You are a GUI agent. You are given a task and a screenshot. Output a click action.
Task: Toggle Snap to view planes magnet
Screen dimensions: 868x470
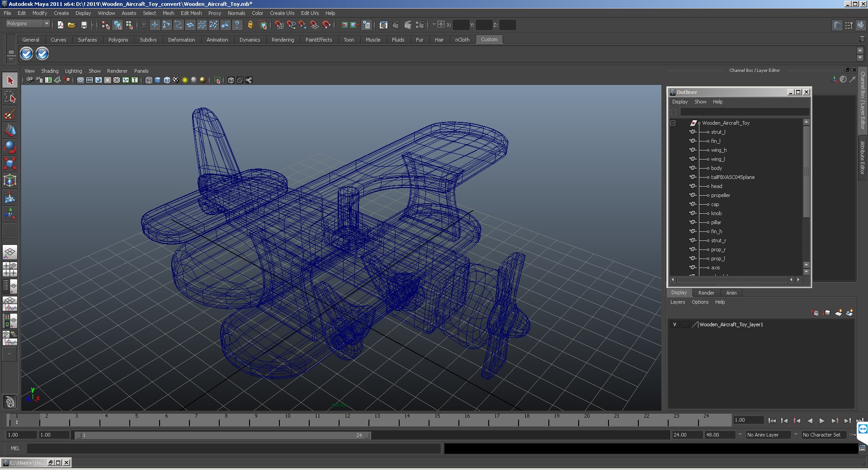click(x=315, y=25)
